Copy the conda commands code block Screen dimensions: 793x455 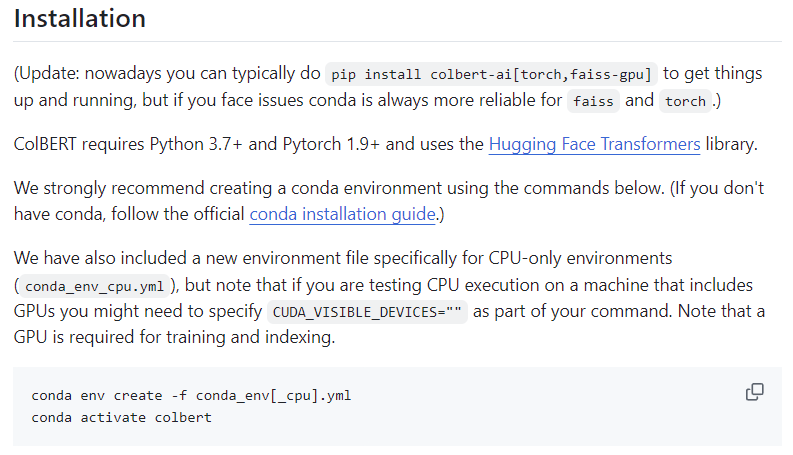(755, 392)
